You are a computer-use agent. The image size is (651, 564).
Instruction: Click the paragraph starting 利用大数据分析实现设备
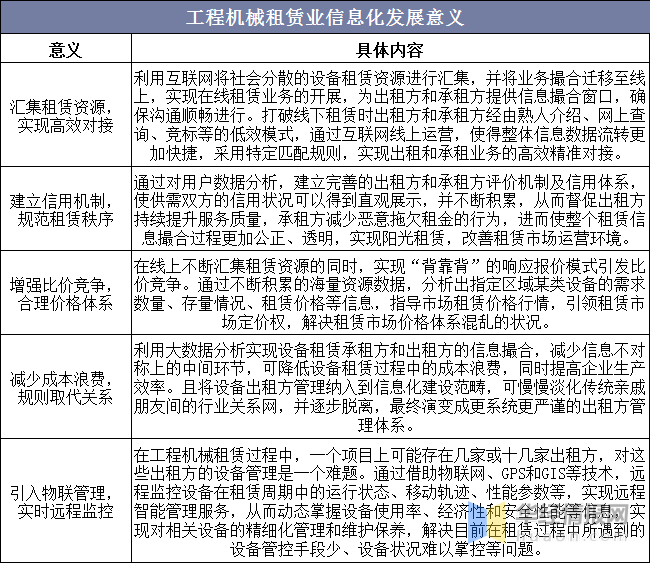click(x=390, y=388)
